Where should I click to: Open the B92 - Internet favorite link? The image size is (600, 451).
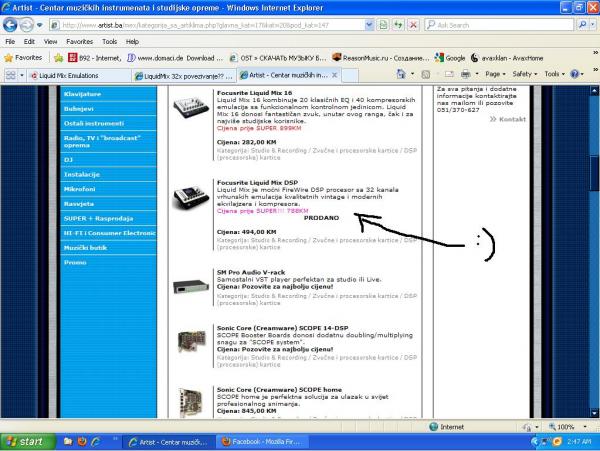tap(95, 58)
